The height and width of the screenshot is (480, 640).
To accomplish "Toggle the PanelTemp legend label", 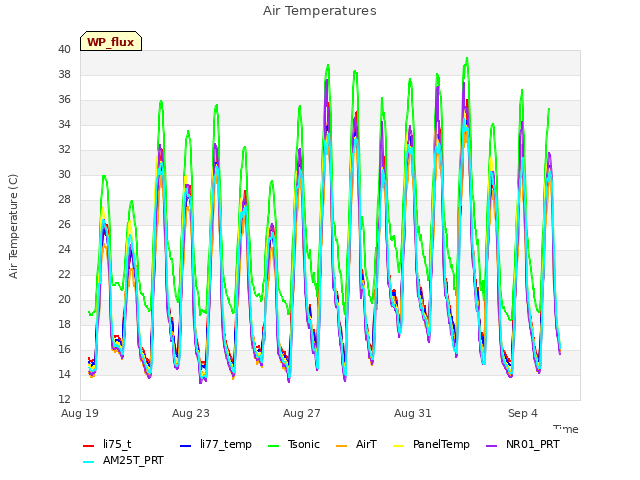I will [441, 444].
